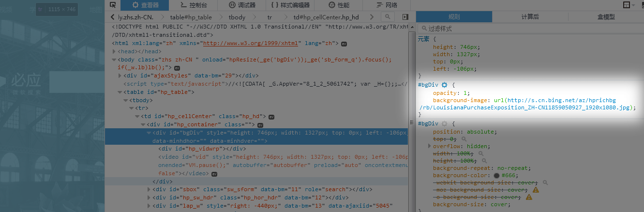Switch to the 性能 performance tab
This screenshot has height=212, width=644.
coord(339,5)
